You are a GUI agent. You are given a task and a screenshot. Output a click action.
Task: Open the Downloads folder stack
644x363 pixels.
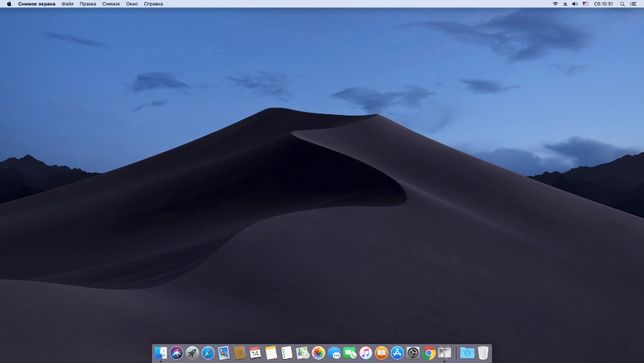click(467, 353)
